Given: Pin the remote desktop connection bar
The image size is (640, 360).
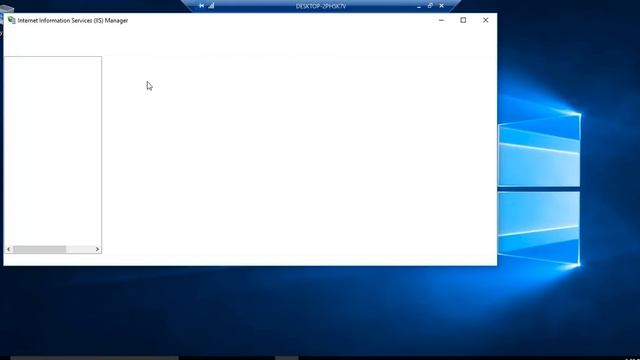Looking at the screenshot, I should tap(201, 6).
